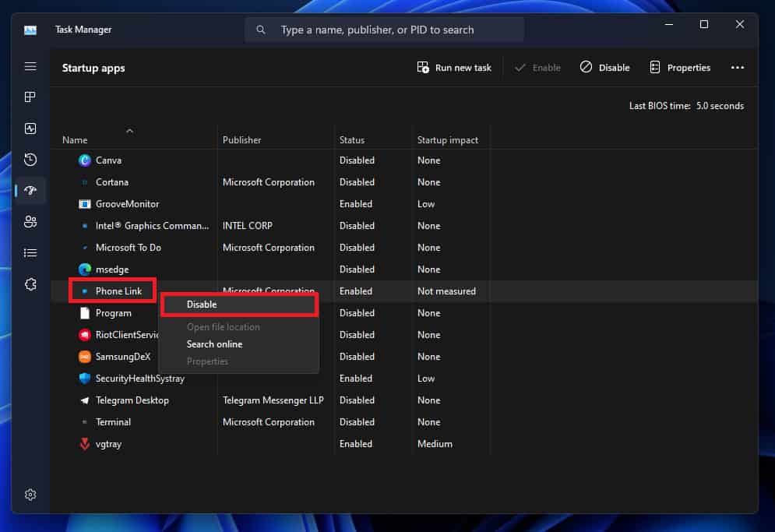This screenshot has height=532, width=775.
Task: Select the Intel Graphics Command row
Action: pyautogui.click(x=404, y=225)
